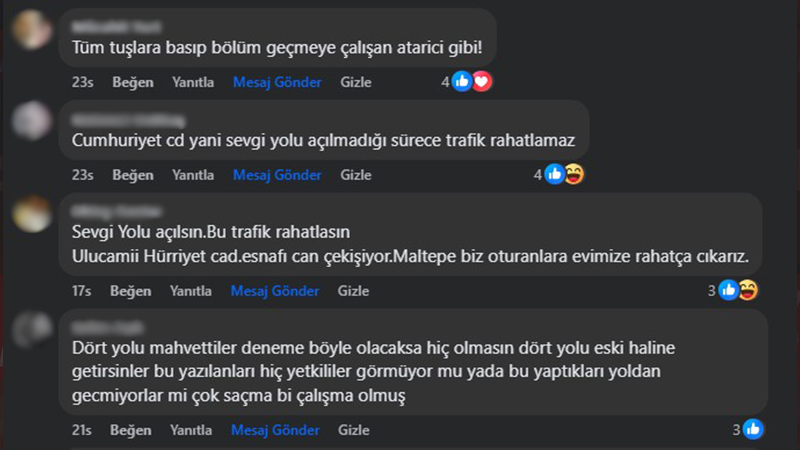Click the 21s timestamp on last comment

click(x=81, y=430)
